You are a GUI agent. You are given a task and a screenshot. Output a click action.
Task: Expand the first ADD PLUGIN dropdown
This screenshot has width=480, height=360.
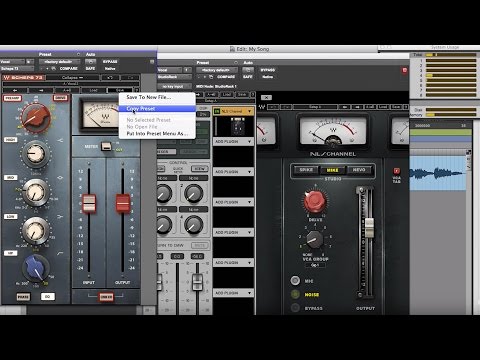click(x=233, y=142)
